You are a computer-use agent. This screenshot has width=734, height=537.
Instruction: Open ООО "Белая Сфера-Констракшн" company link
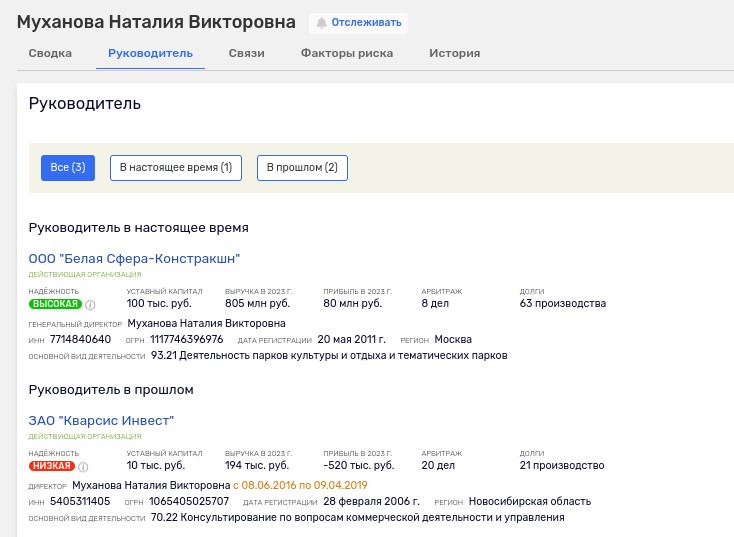coord(134,259)
